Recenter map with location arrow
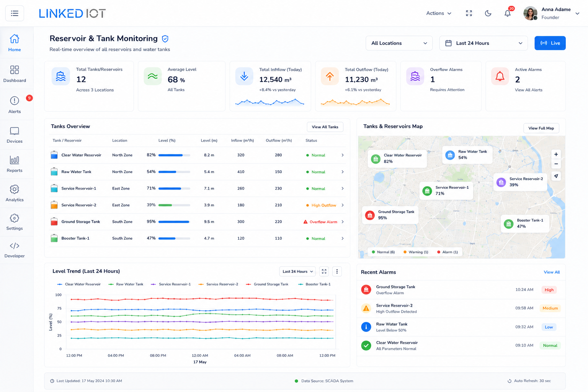The width and height of the screenshot is (588, 392). (556, 176)
